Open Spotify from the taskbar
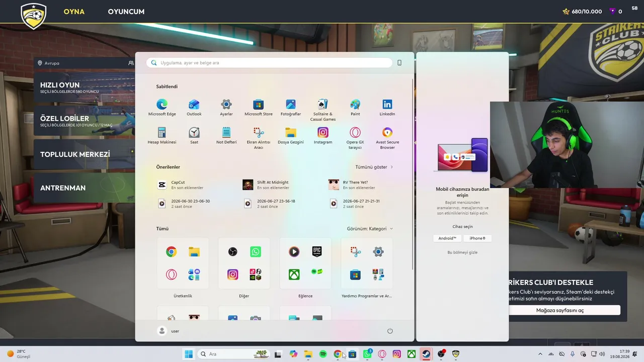The image size is (644, 362). click(x=323, y=354)
